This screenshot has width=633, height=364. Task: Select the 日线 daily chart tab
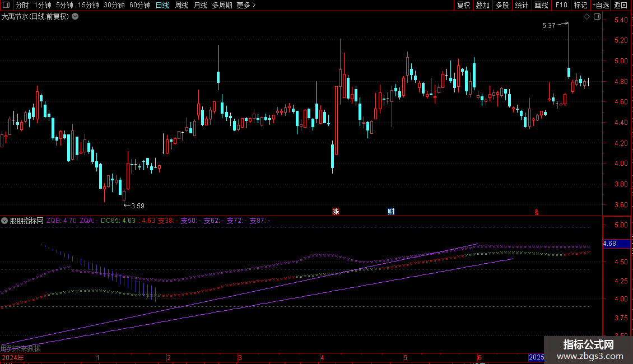[162, 5]
